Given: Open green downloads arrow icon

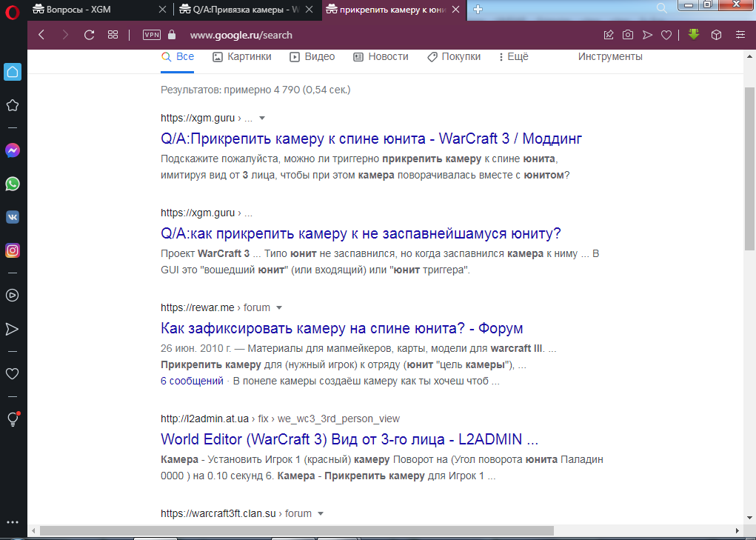Looking at the screenshot, I should click(x=694, y=34).
